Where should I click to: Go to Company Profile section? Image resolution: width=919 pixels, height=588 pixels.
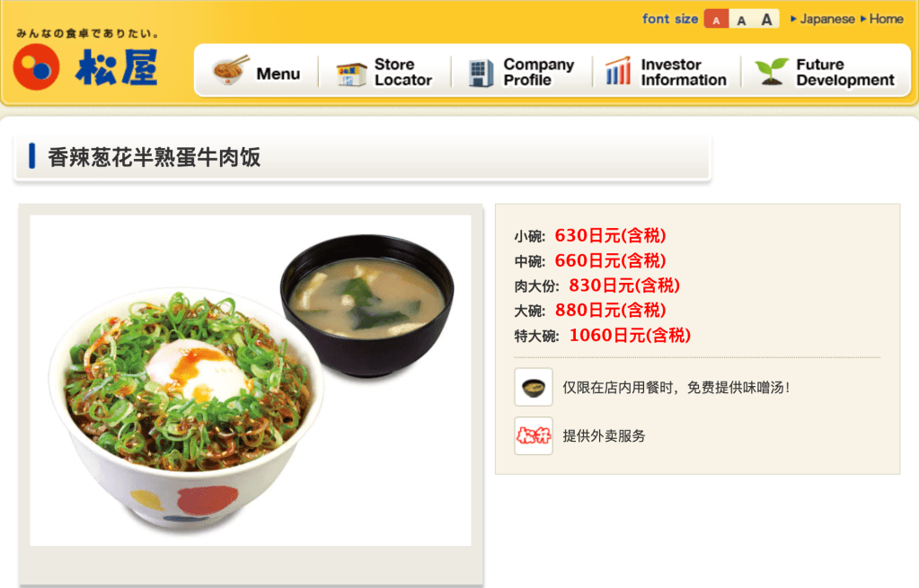click(x=539, y=72)
